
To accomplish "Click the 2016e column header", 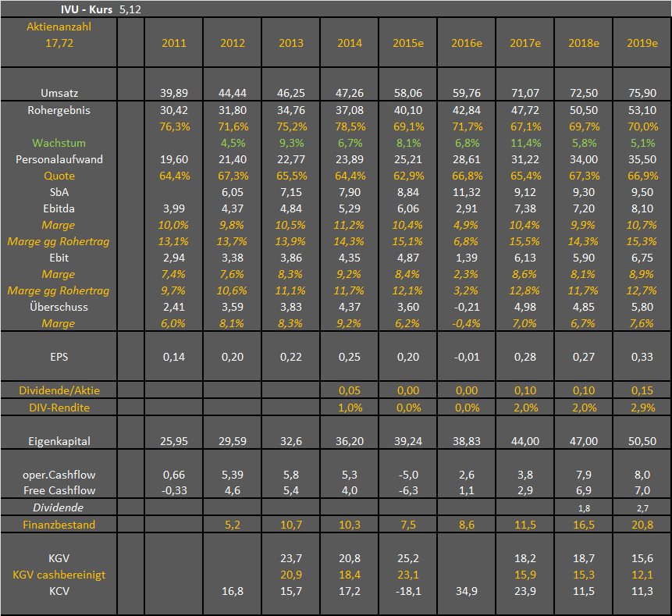I will click(467, 43).
